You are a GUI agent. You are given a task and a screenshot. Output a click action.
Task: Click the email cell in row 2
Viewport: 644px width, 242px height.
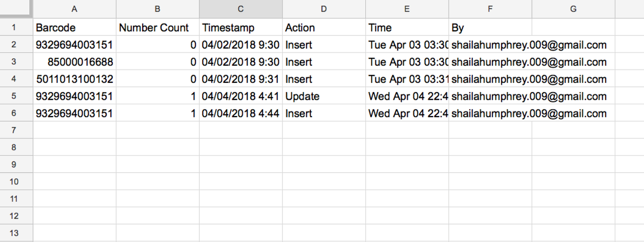pyautogui.click(x=490, y=45)
